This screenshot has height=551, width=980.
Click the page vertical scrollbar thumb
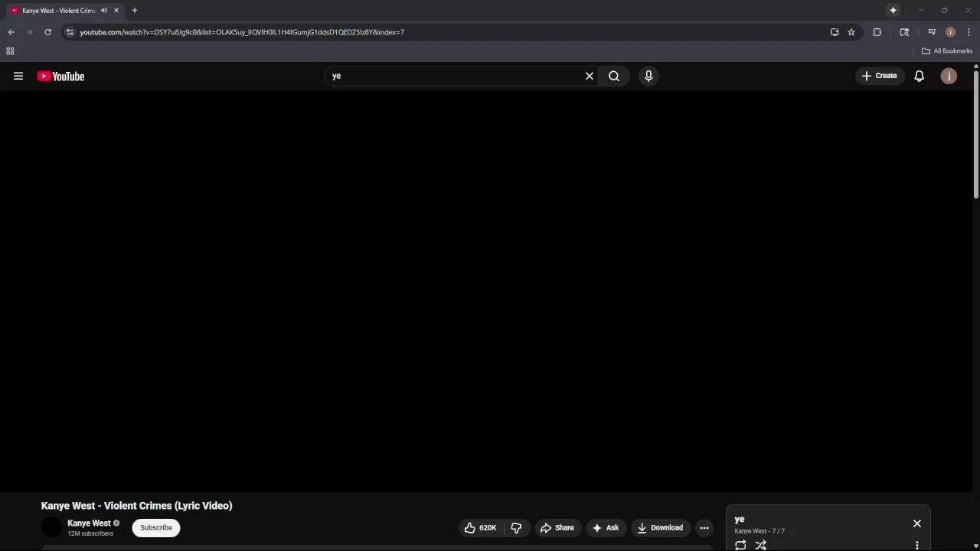click(976, 134)
